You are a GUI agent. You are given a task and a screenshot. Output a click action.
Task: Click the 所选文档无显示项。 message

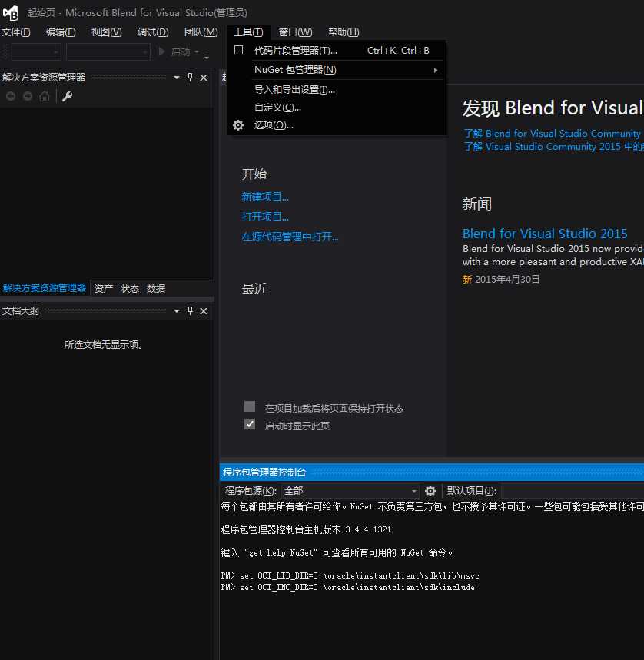[x=104, y=345]
